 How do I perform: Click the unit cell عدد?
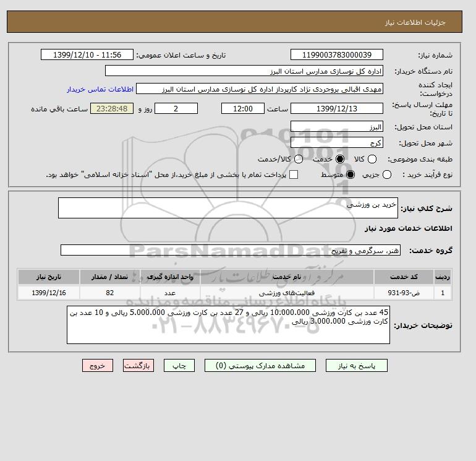170,293
